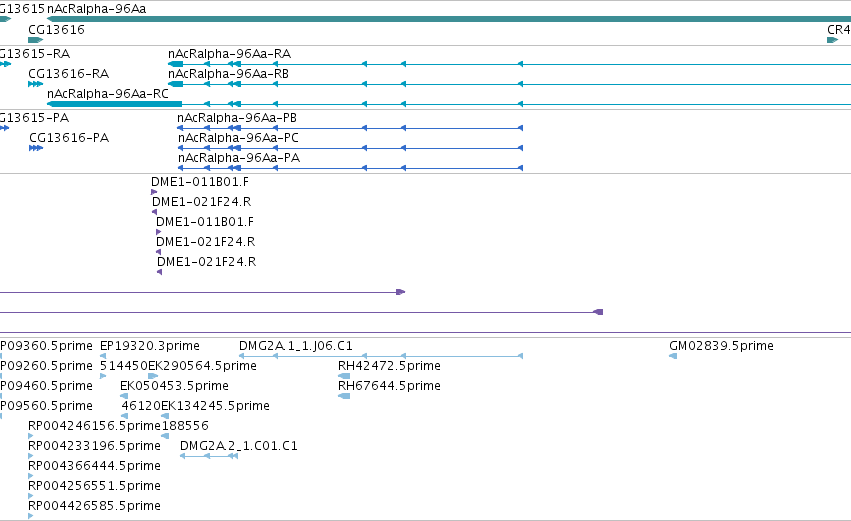Select transcript label CG13616-RA

point(68,73)
